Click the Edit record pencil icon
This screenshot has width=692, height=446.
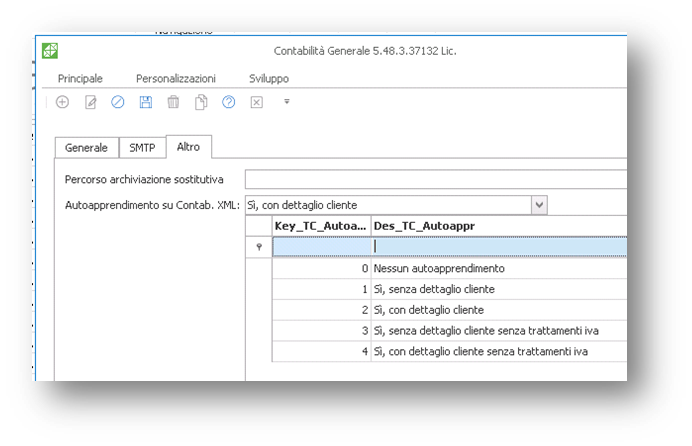tap(90, 102)
